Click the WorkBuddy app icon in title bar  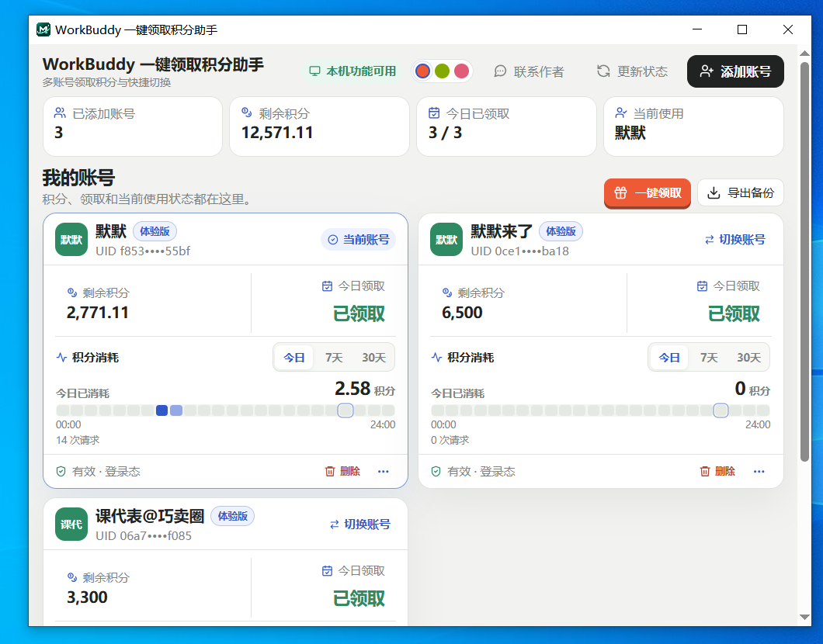(43, 30)
